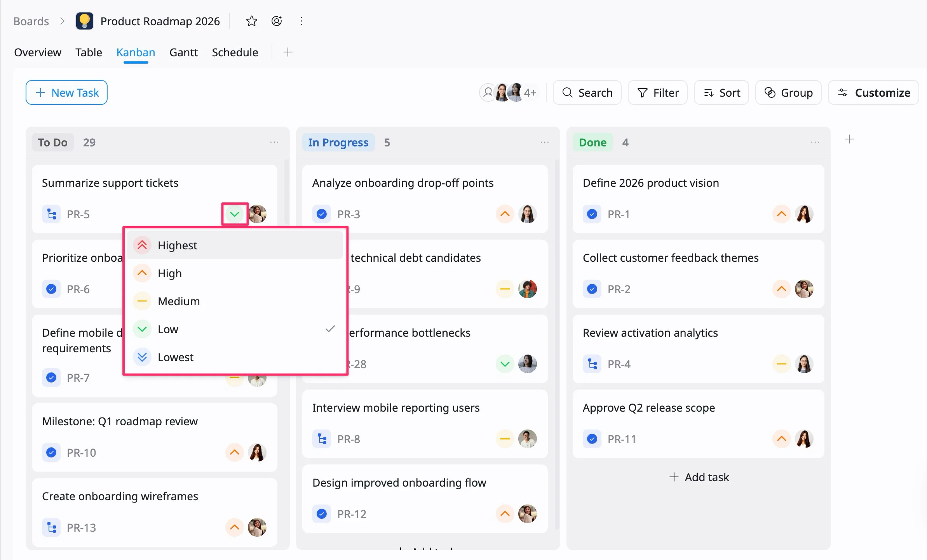The image size is (927, 560).
Task: Open the High priority dropdown on PR-12
Action: click(x=505, y=514)
